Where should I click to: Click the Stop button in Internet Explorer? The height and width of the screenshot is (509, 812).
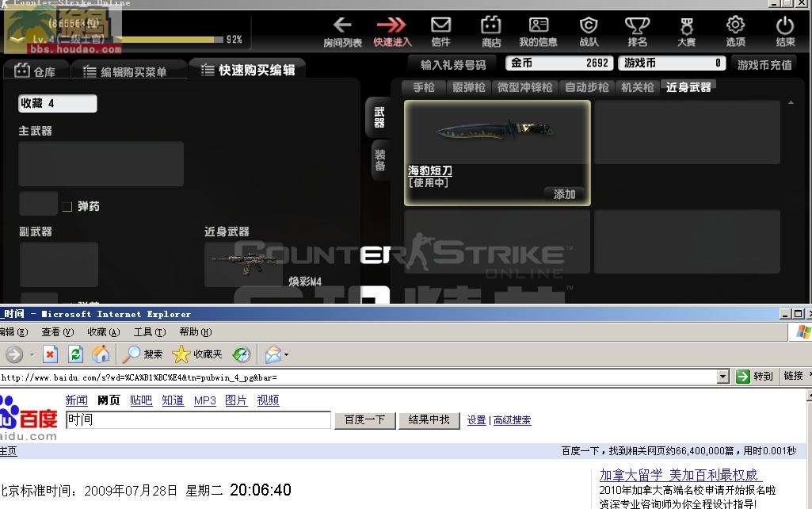pyautogui.click(x=50, y=354)
